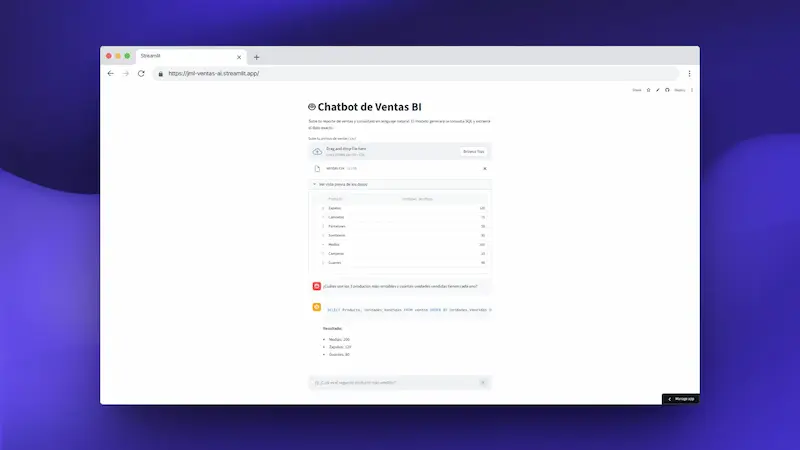Star the app with the star icon

(648, 90)
